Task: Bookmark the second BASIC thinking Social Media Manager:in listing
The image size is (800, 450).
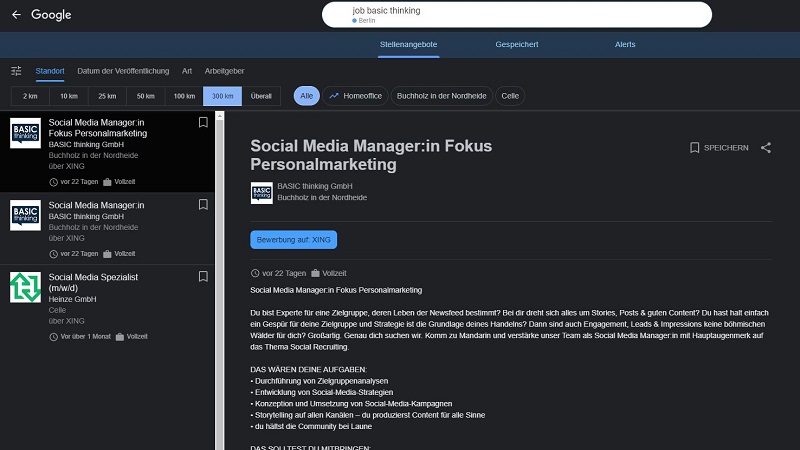Action: click(x=203, y=205)
